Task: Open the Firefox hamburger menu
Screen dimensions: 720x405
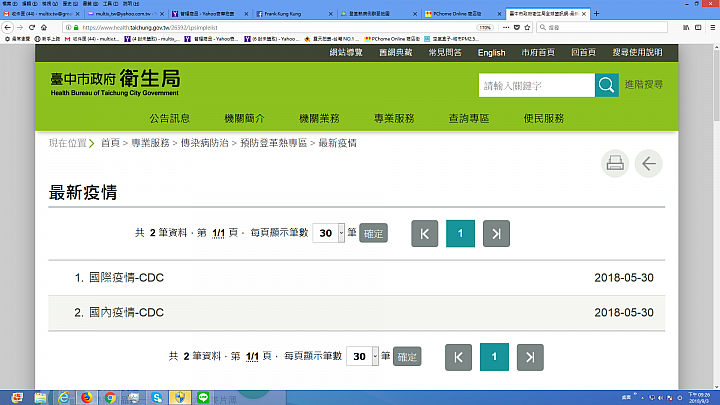Action: 713,28
